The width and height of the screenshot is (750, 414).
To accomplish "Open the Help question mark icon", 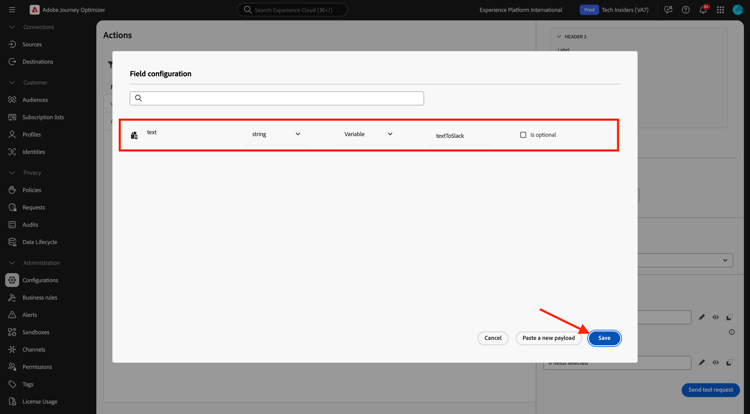I will pos(685,10).
